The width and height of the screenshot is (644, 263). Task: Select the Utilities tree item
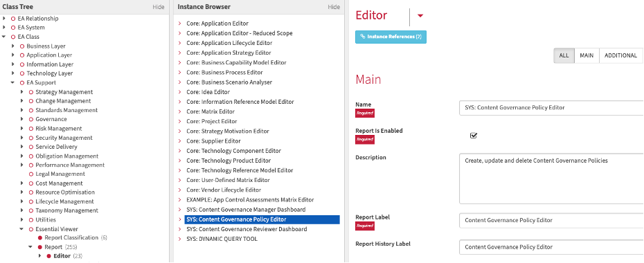46,220
